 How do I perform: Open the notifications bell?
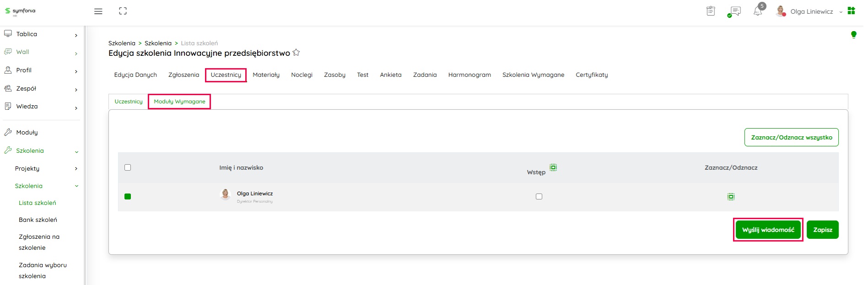pos(758,11)
